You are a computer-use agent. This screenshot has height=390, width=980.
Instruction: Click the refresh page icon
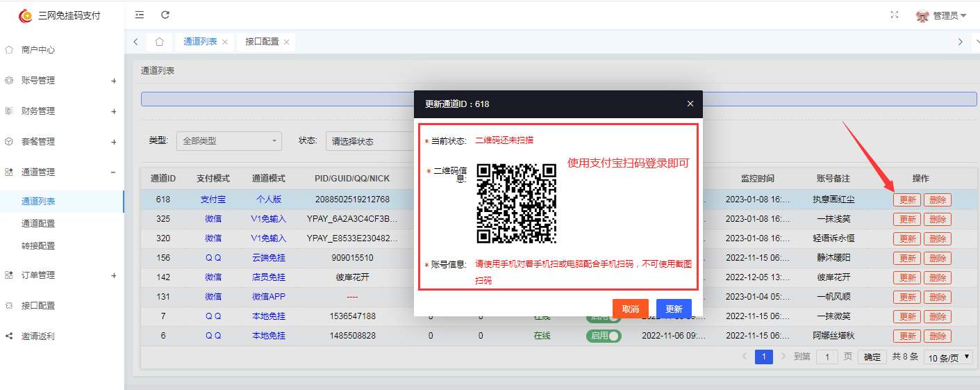(165, 15)
